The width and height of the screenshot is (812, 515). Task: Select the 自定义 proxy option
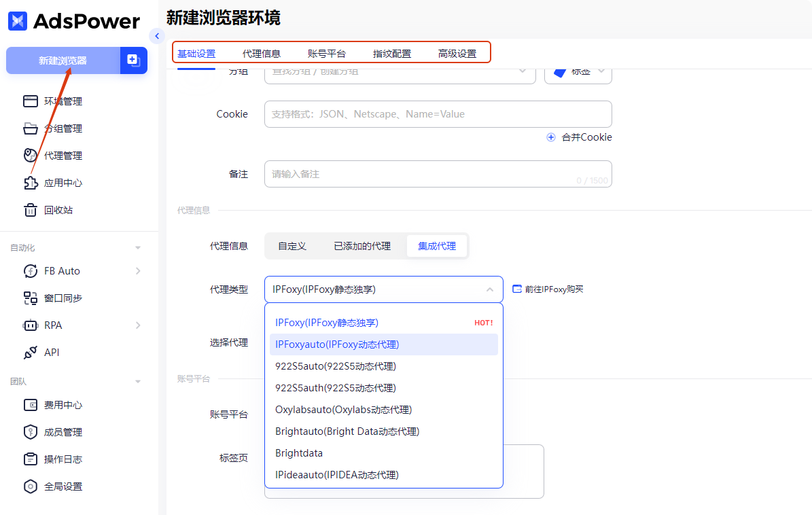tap(292, 246)
